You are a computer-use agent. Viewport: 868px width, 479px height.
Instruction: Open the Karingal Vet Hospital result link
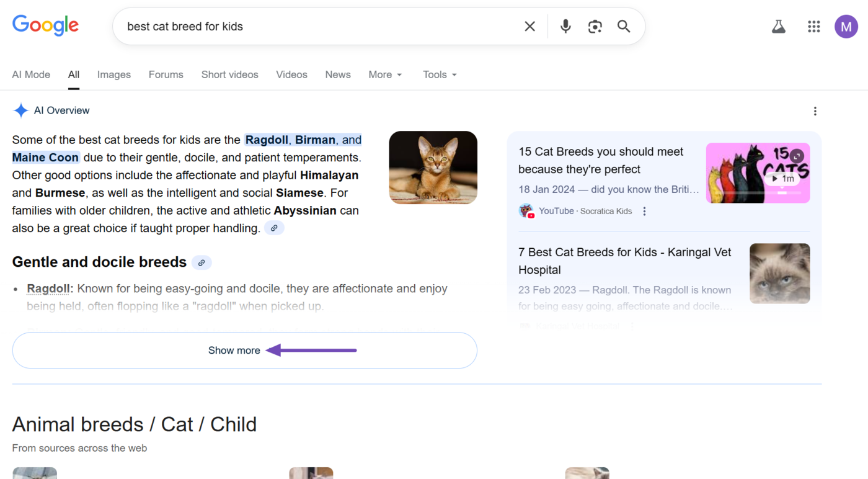click(624, 261)
